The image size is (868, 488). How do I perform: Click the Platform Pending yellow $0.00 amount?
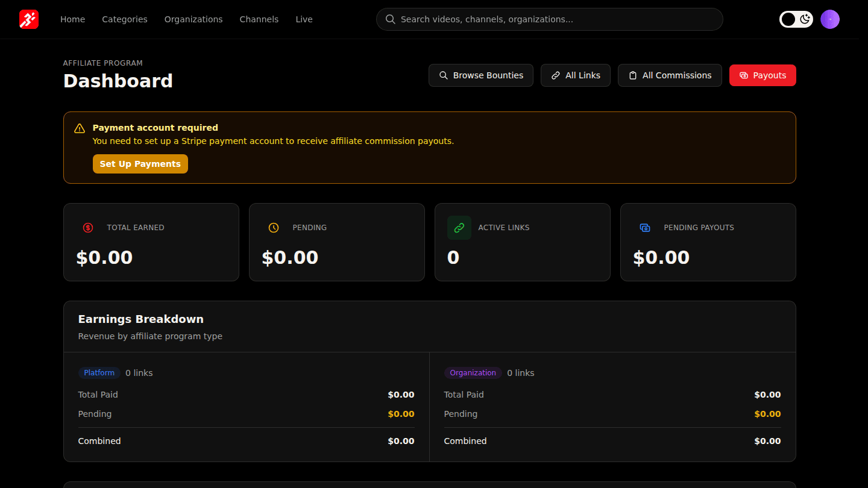(x=401, y=414)
